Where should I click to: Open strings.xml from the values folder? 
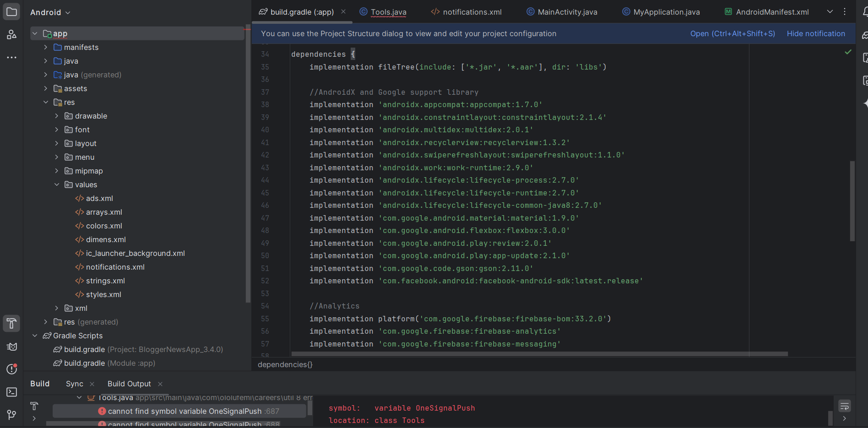click(100, 281)
